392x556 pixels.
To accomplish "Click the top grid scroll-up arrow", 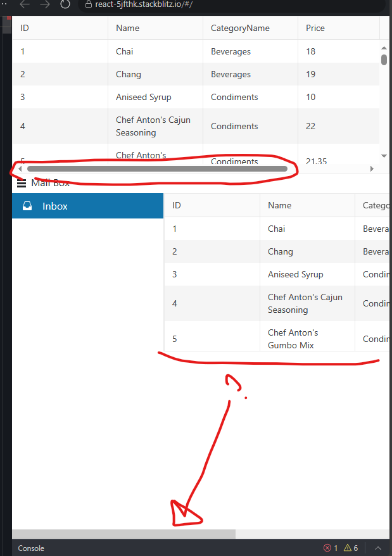I will click(x=384, y=48).
